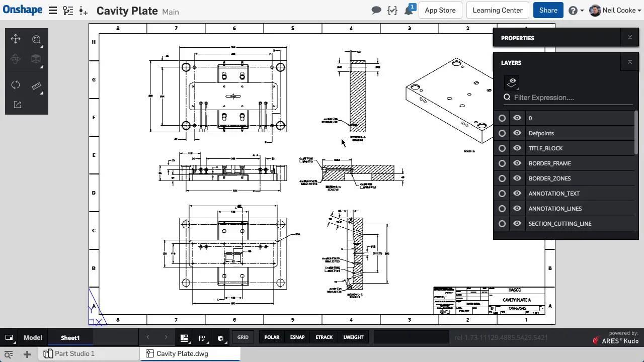Click the layer visibility tool icon
644x362 pixels.
pyautogui.click(x=512, y=82)
